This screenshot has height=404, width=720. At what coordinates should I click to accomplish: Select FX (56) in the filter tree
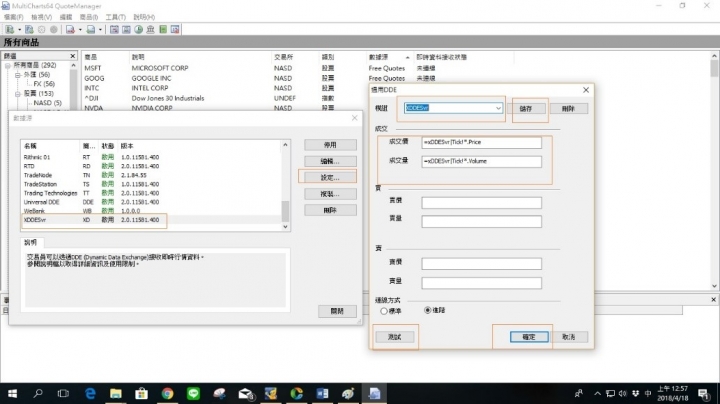click(x=44, y=84)
